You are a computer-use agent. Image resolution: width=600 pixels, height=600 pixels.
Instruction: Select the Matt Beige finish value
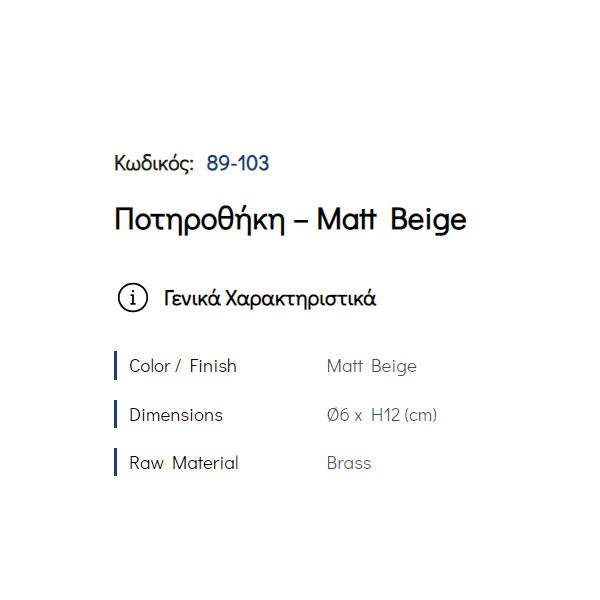[x=371, y=366]
